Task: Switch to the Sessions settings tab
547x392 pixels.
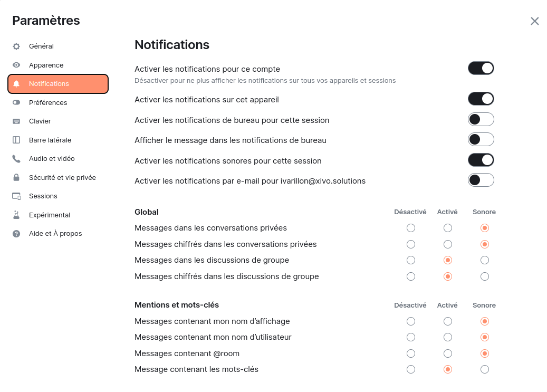Action: coord(43,196)
